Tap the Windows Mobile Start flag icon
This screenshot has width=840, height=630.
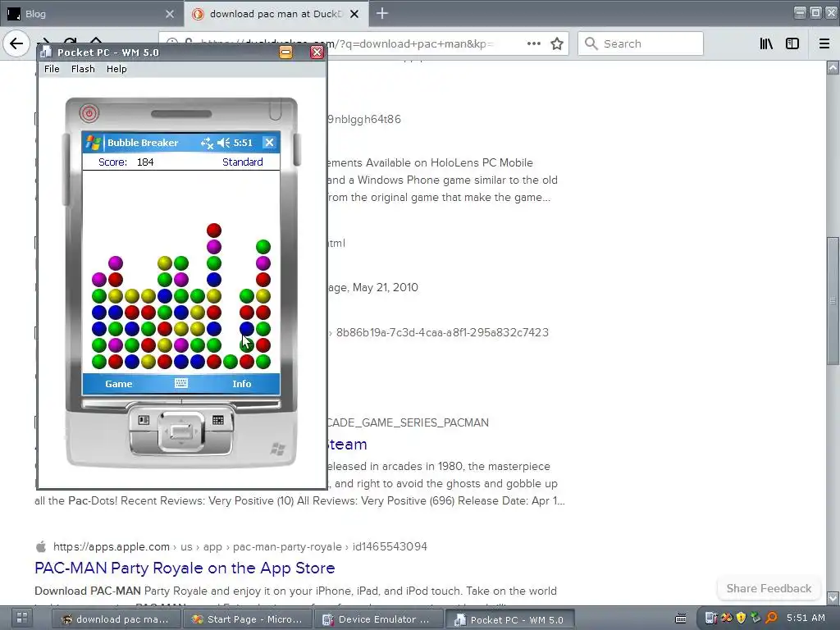tap(94, 143)
